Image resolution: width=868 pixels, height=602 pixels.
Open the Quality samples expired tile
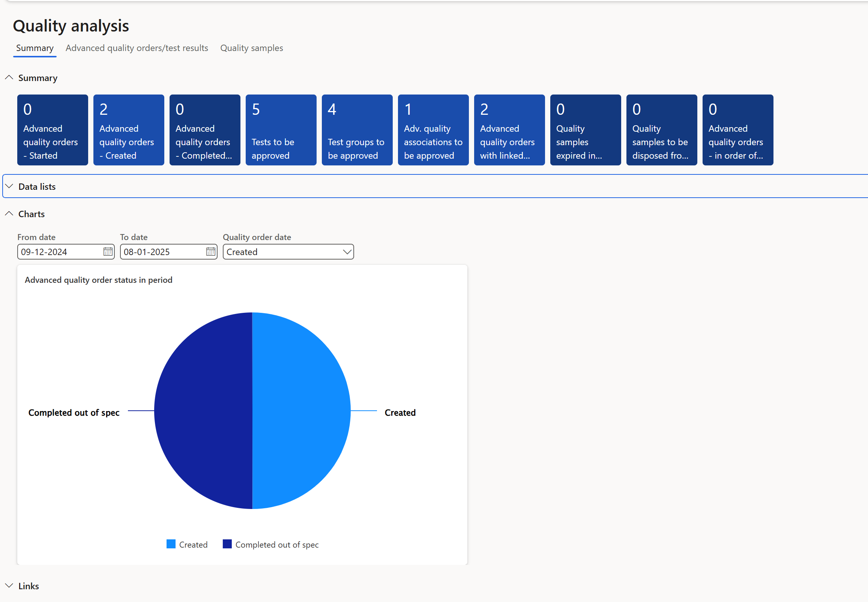pyautogui.click(x=585, y=130)
